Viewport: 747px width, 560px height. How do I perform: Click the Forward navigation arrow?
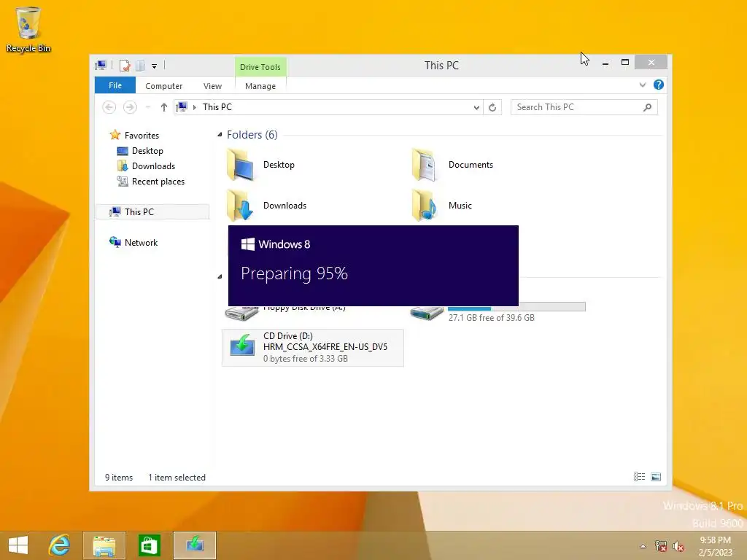click(130, 107)
